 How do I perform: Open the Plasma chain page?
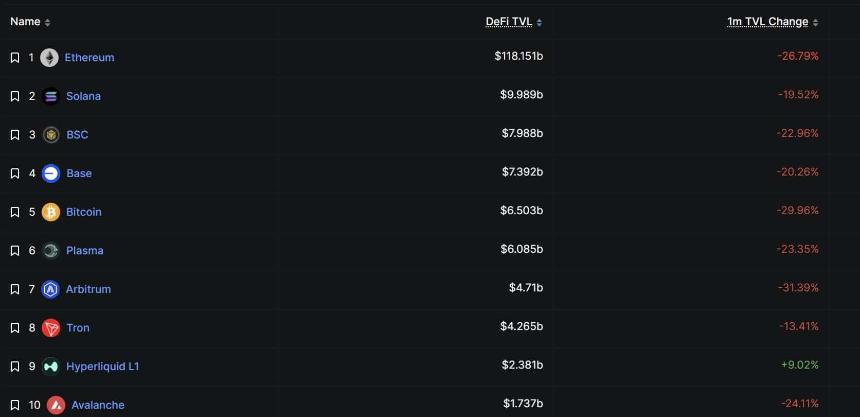tap(85, 251)
